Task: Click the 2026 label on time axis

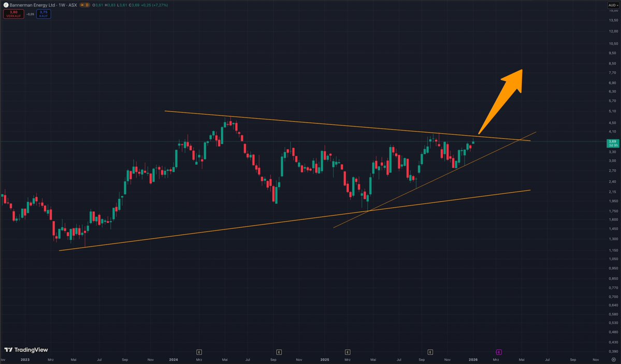Action: click(x=473, y=360)
